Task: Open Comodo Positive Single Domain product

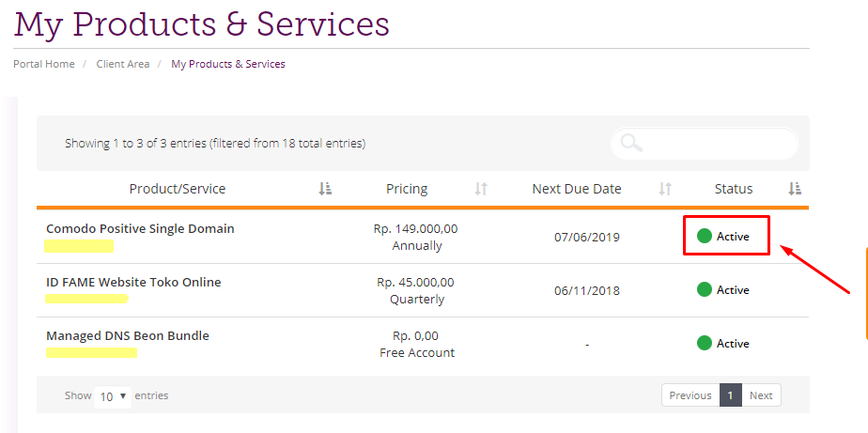Action: click(140, 228)
